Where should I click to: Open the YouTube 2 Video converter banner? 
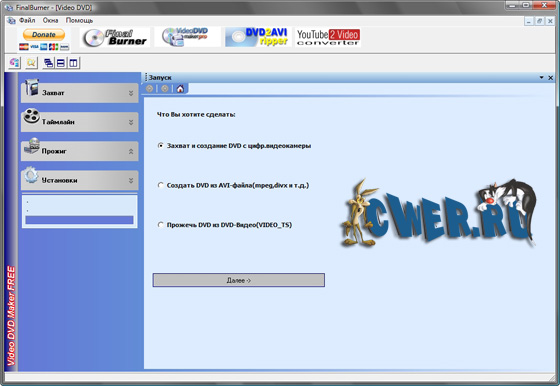click(x=328, y=37)
